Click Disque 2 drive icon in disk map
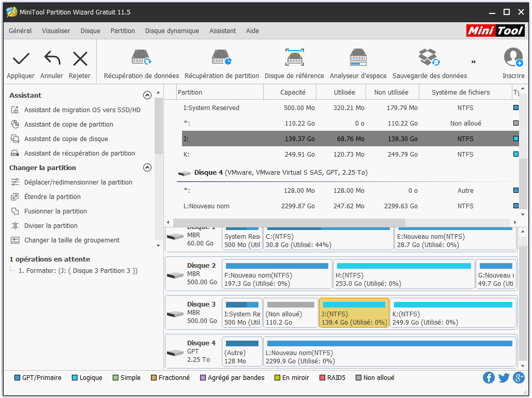Image resolution: width=532 pixels, height=398 pixels. pos(175,275)
